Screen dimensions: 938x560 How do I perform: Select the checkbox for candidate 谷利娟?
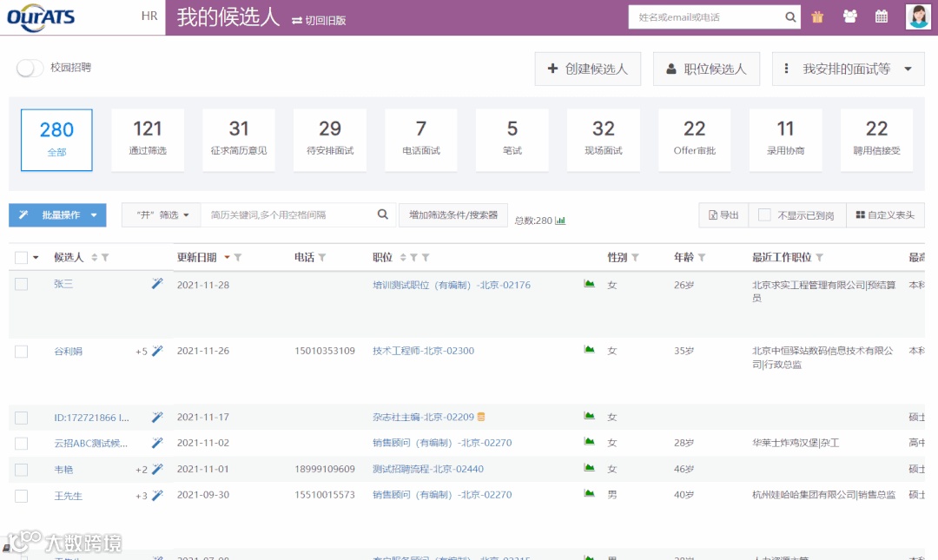tap(21, 352)
